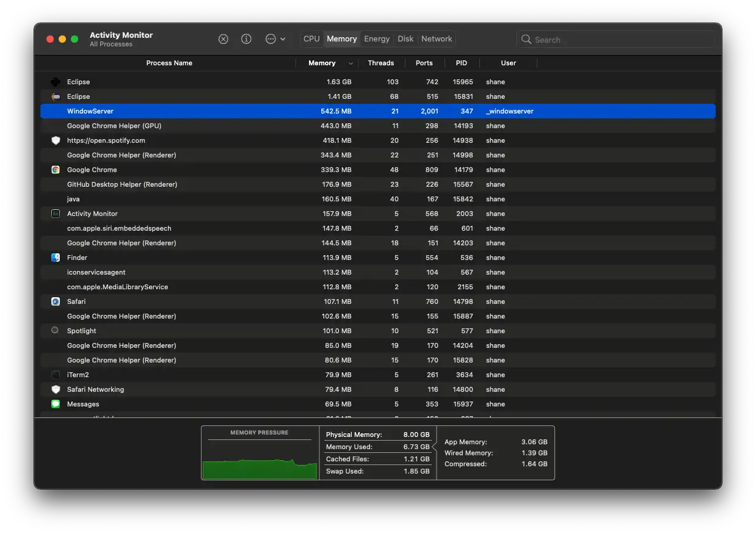
Task: Click the Spotlight magnifier icon
Action: [56, 331]
